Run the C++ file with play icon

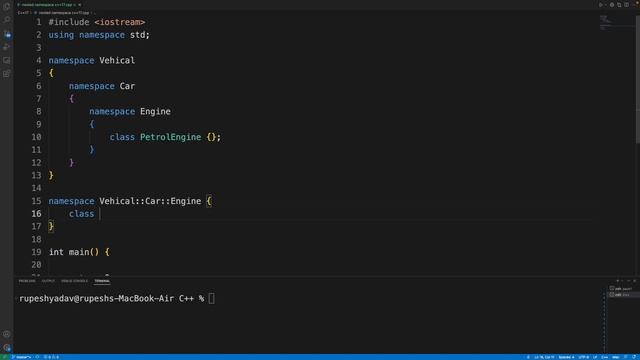[x=601, y=5]
